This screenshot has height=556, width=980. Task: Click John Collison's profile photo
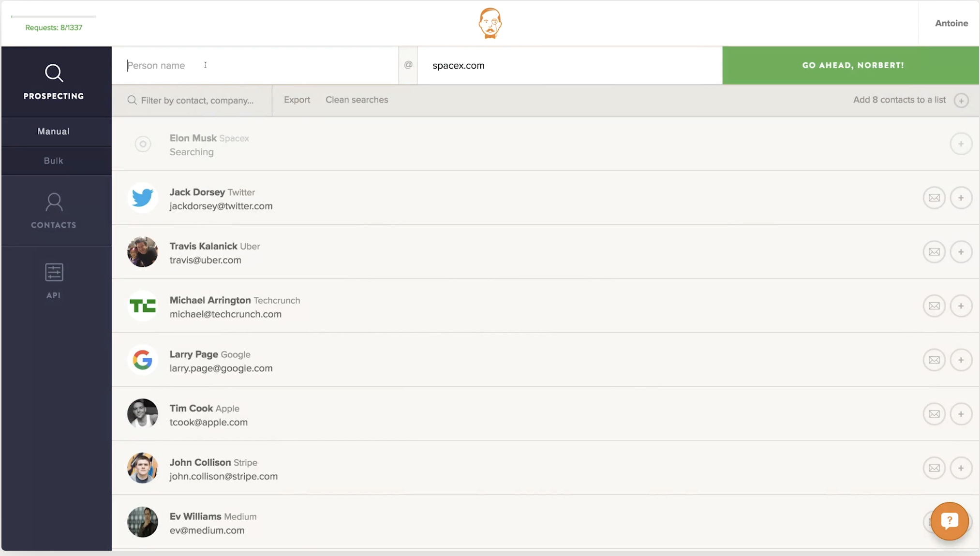coord(143,468)
